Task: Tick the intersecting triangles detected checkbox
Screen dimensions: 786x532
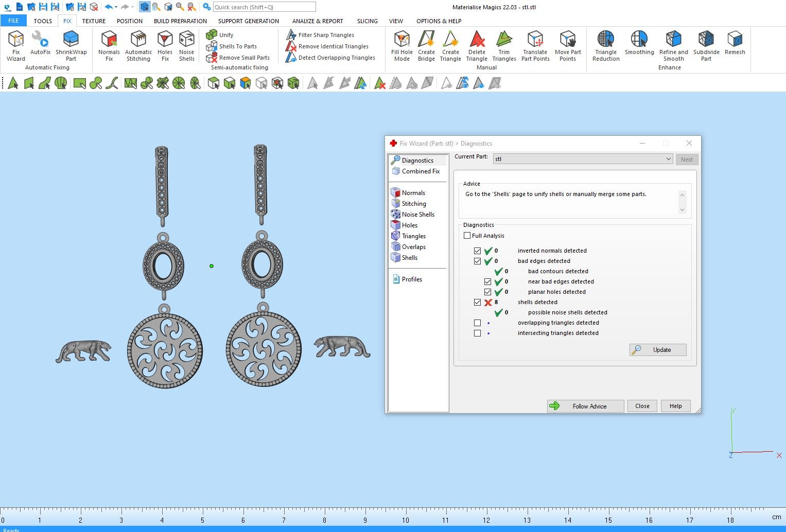Action: point(477,333)
